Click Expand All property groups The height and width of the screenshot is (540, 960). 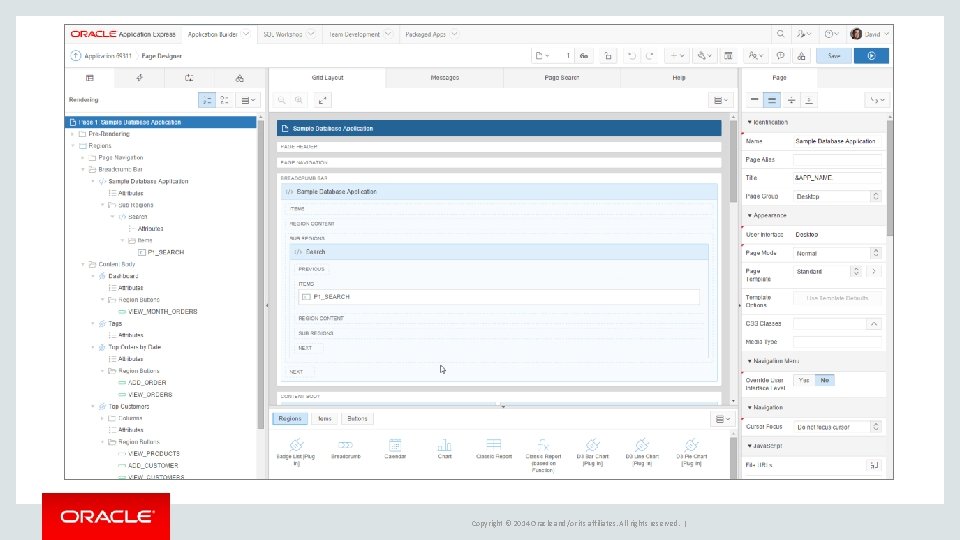pyautogui.click(x=809, y=100)
